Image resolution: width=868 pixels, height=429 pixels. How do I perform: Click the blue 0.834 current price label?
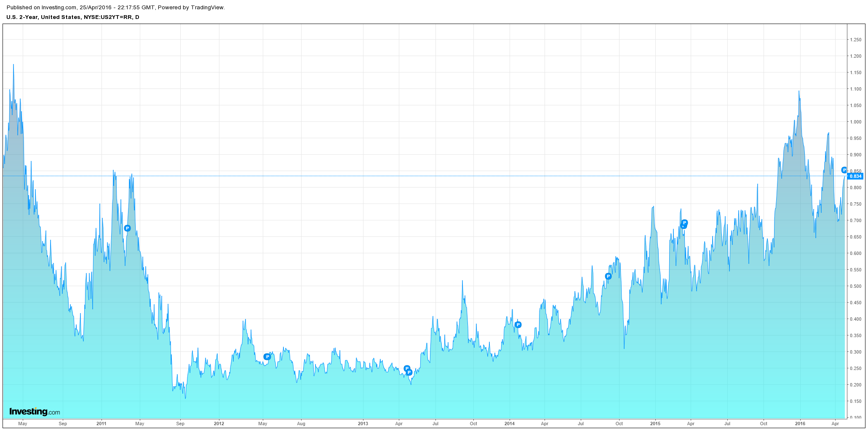pyautogui.click(x=855, y=176)
